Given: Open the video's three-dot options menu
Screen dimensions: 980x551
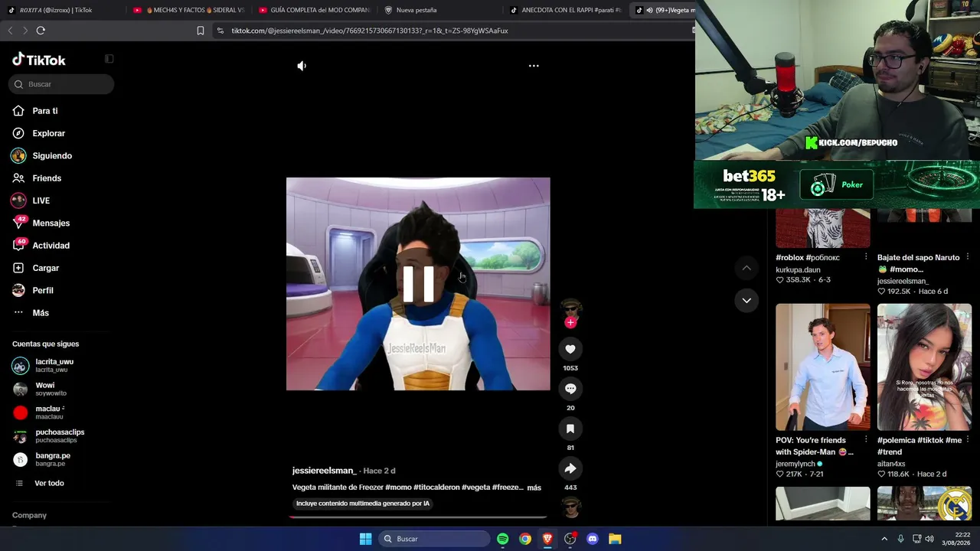Looking at the screenshot, I should coord(534,66).
